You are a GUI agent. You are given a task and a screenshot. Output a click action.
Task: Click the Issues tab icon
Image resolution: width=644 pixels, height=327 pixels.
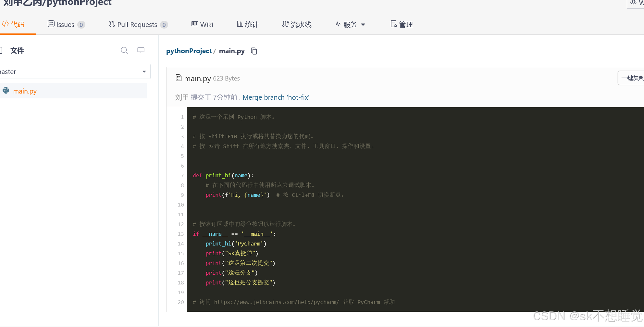[51, 24]
